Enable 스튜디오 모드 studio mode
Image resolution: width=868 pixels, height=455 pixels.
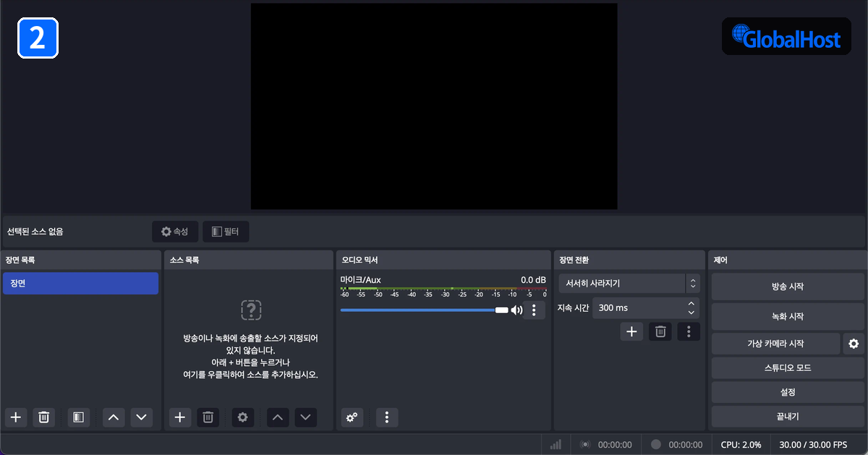tap(788, 367)
